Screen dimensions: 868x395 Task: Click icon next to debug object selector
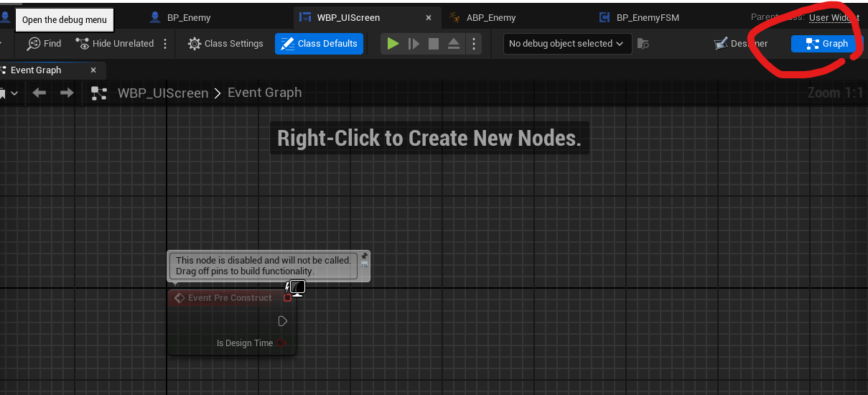(643, 44)
